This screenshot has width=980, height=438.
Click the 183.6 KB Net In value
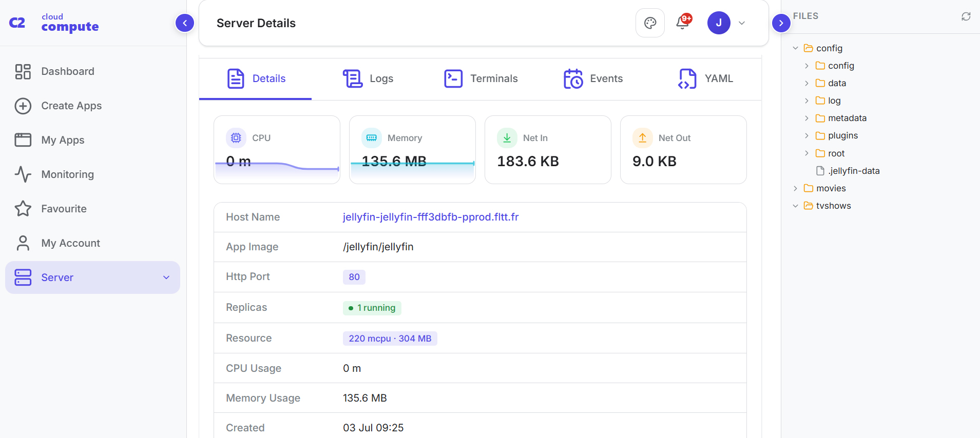click(x=528, y=162)
